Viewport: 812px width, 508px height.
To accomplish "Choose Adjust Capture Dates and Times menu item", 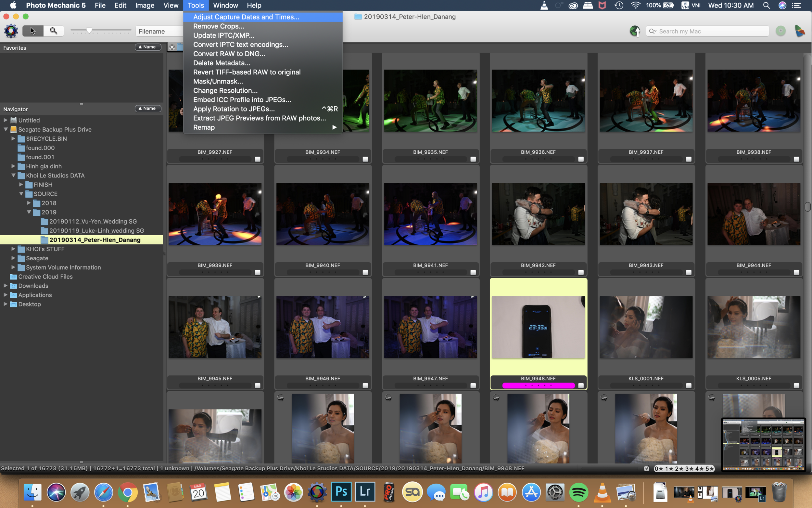I will (263, 17).
